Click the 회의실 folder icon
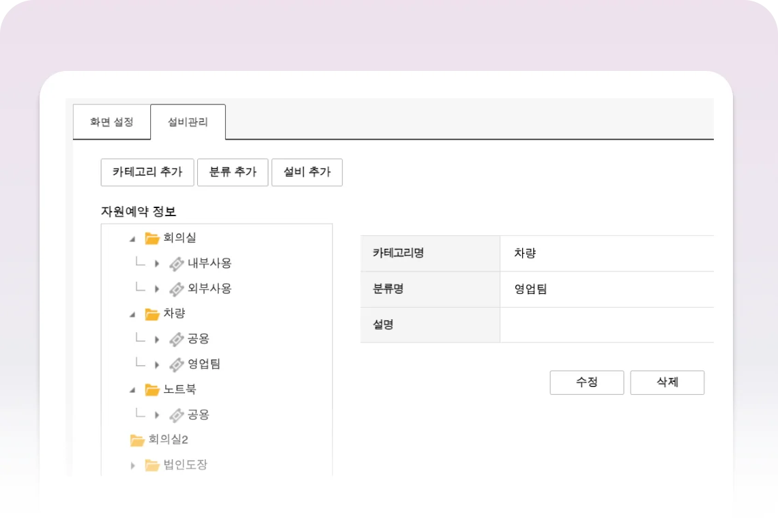 pyautogui.click(x=152, y=238)
